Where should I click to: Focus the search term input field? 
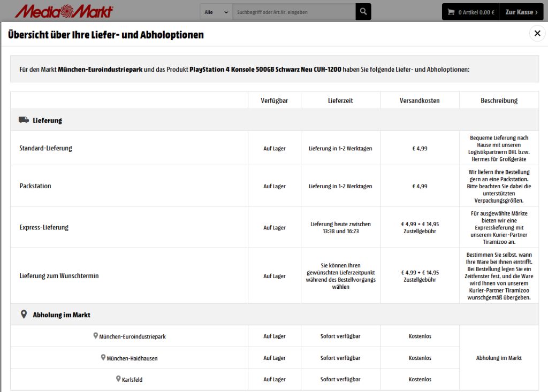click(294, 12)
